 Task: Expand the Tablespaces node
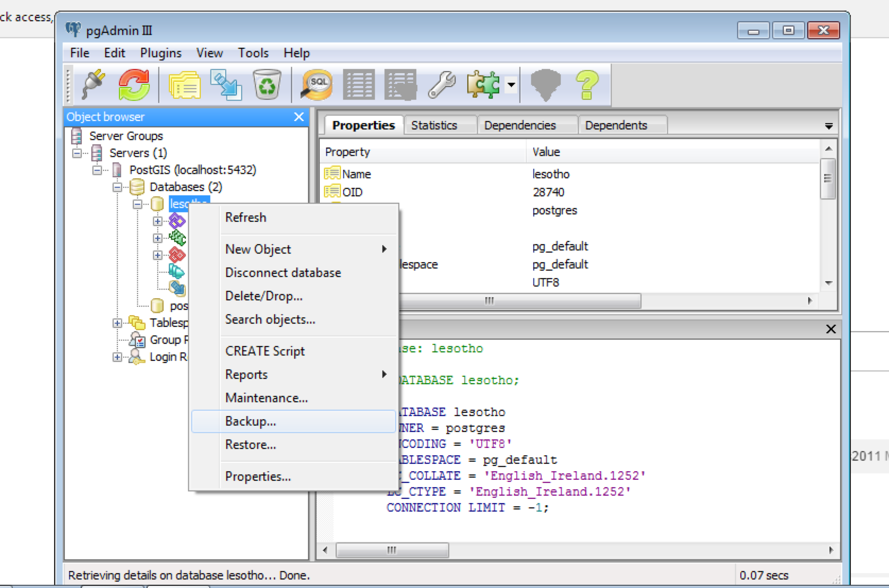click(x=117, y=323)
